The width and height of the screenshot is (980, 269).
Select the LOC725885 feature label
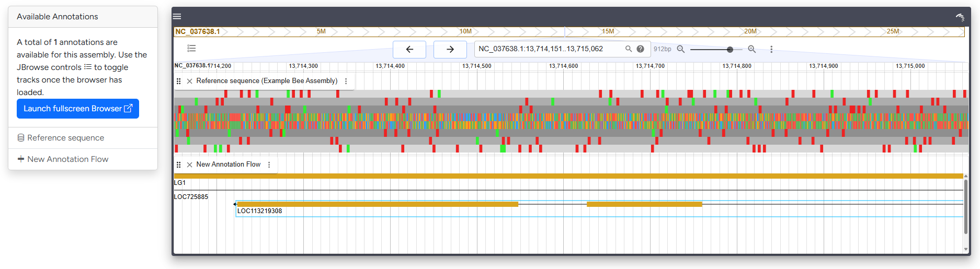[191, 197]
